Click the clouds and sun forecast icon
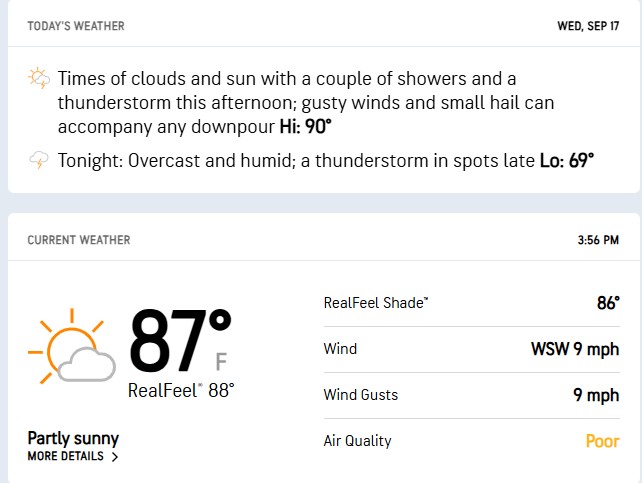Image resolution: width=642 pixels, height=483 pixels. [39, 78]
